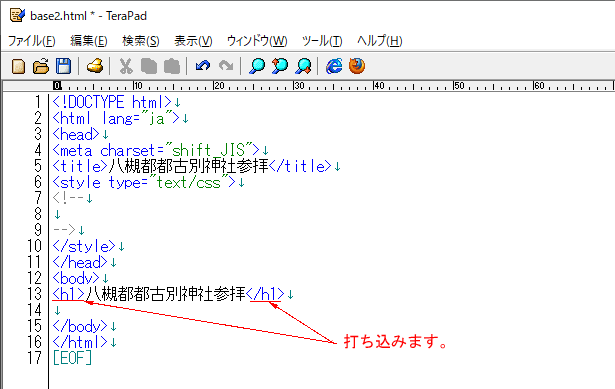The height and width of the screenshot is (389, 615).
Task: Open the 検索(S) menu
Action: click(141, 41)
